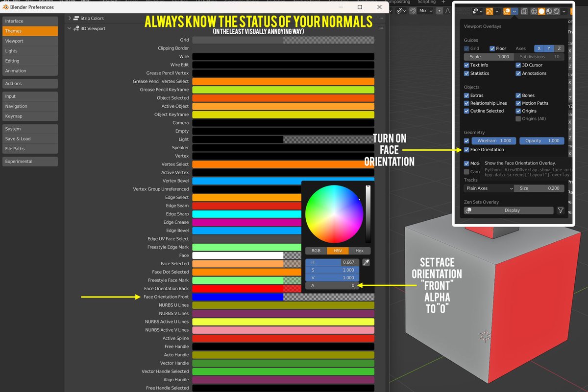This screenshot has width=588, height=392.
Task: Open the gizmo options dropdown arrow
Action: point(496,11)
